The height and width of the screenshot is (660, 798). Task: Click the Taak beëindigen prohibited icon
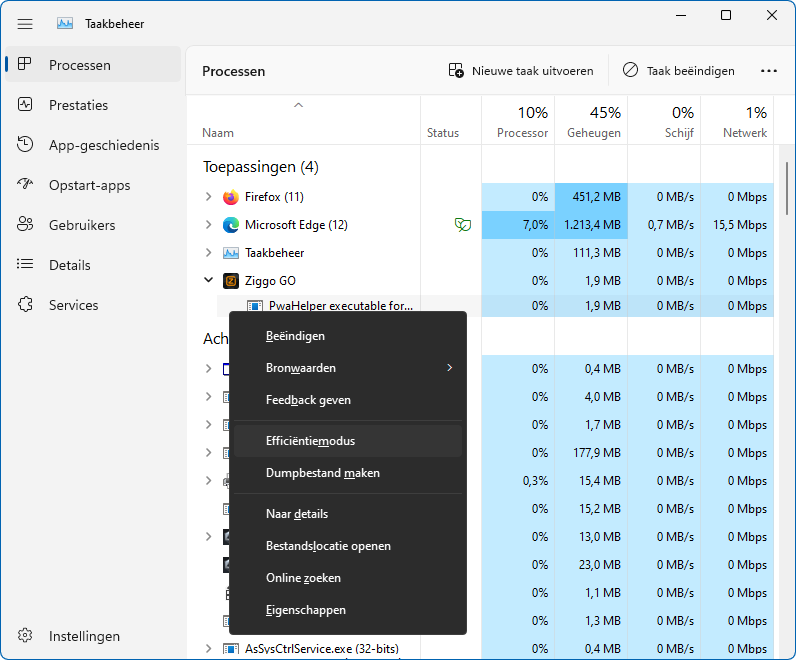[630, 70]
